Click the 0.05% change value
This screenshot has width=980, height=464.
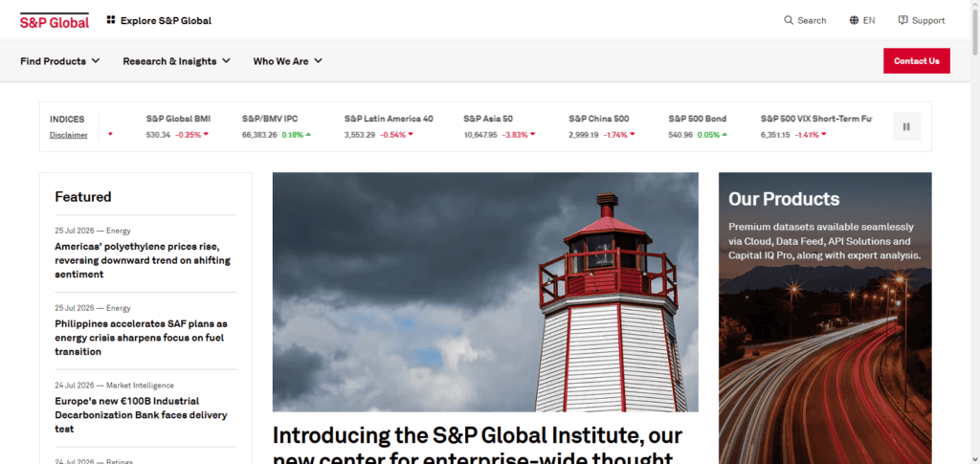tap(709, 134)
